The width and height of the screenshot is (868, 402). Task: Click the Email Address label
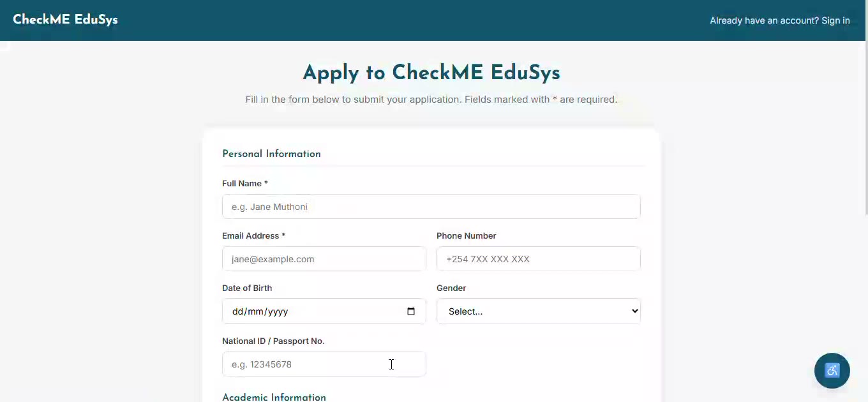[254, 235]
